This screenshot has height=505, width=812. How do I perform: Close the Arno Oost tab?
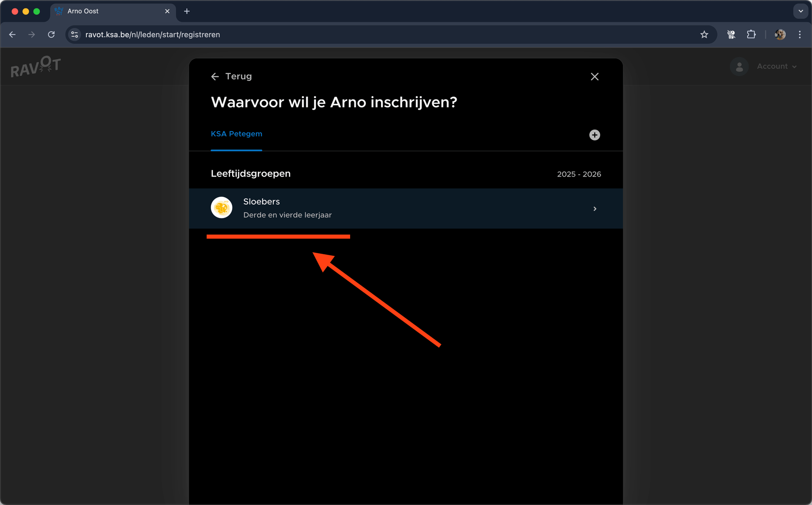pos(167,11)
